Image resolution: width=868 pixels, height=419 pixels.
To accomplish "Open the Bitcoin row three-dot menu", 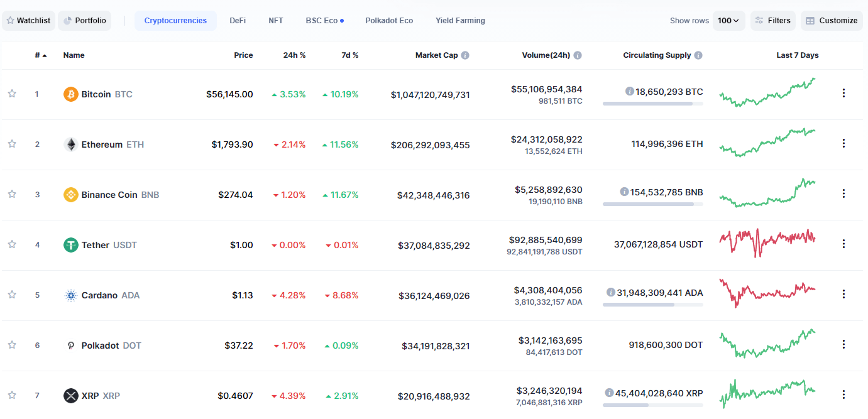I will (x=843, y=93).
